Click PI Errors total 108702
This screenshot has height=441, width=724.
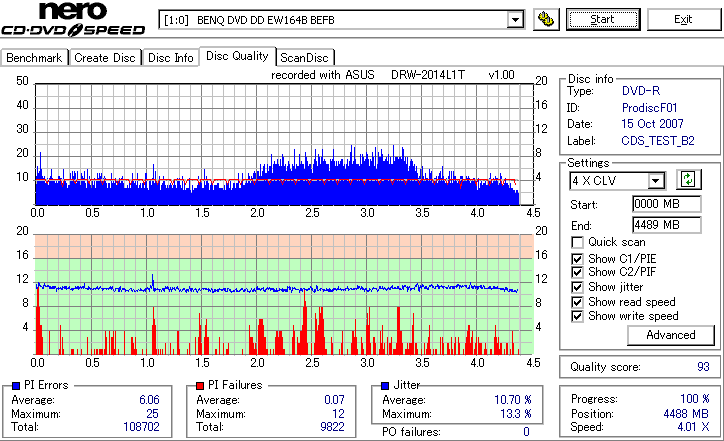[x=141, y=427]
